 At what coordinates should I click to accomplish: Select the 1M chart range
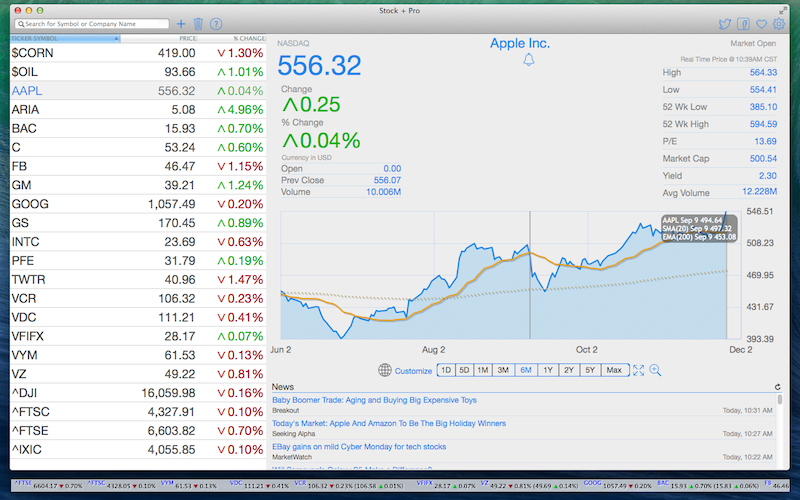tap(483, 370)
